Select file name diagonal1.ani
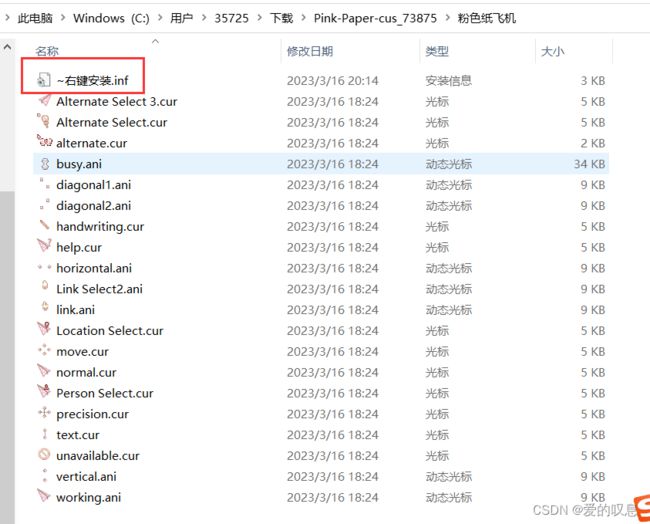The width and height of the screenshot is (650, 524). click(93, 185)
